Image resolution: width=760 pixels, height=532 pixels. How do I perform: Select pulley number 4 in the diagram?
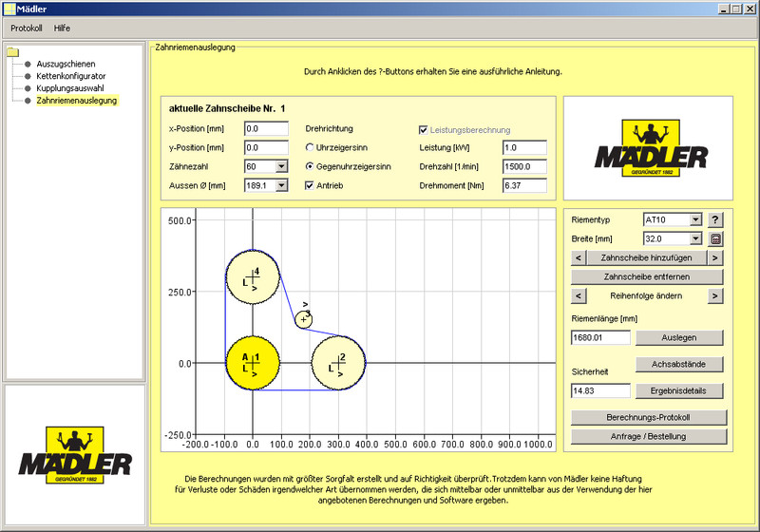click(x=252, y=278)
